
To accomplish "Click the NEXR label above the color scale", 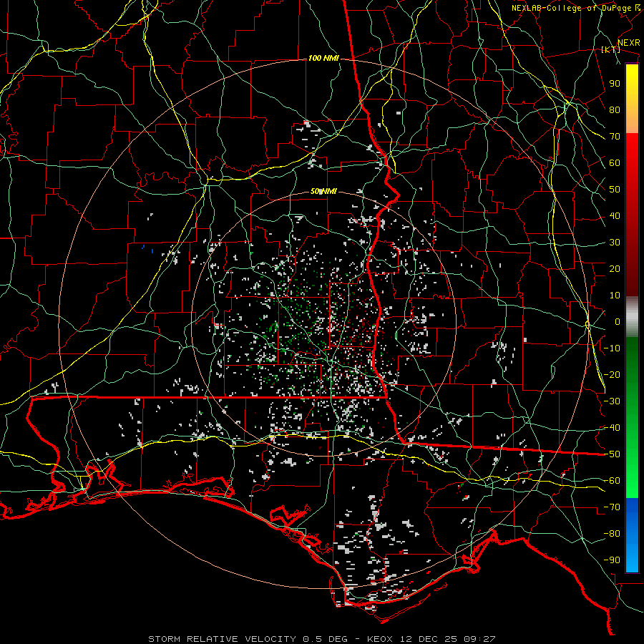I will (x=628, y=43).
